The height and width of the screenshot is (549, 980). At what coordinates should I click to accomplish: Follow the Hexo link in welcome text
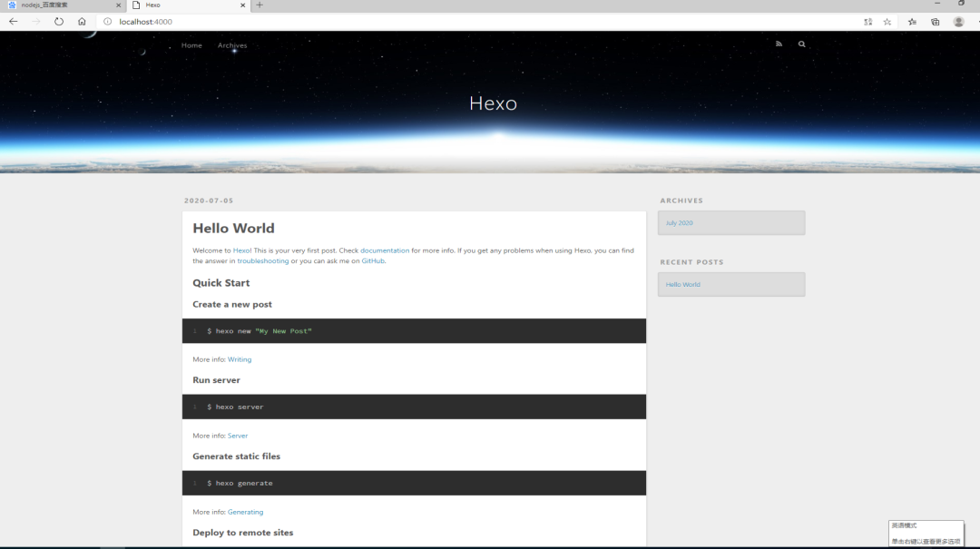click(241, 250)
